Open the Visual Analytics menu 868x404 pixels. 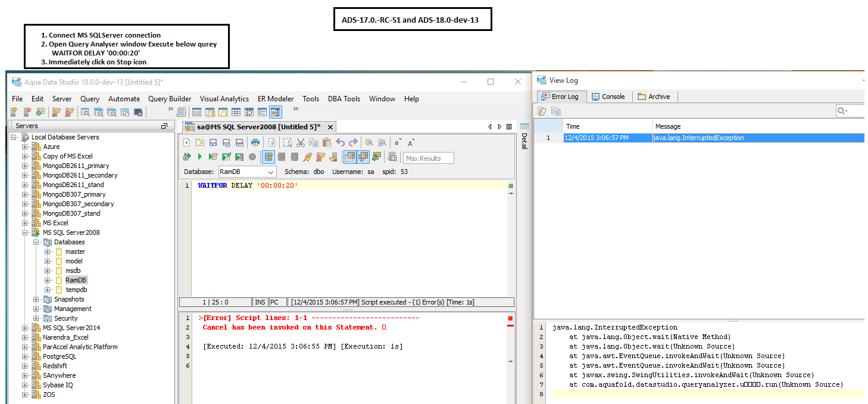click(224, 99)
